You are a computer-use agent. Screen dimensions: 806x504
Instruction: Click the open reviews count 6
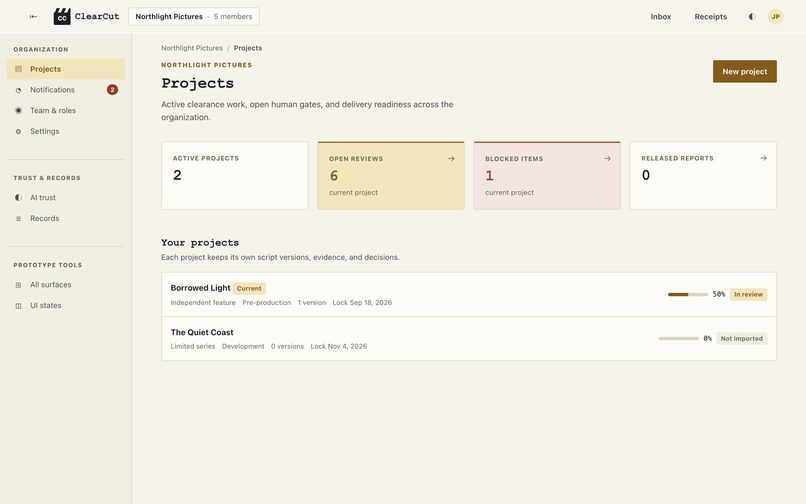[x=334, y=176]
